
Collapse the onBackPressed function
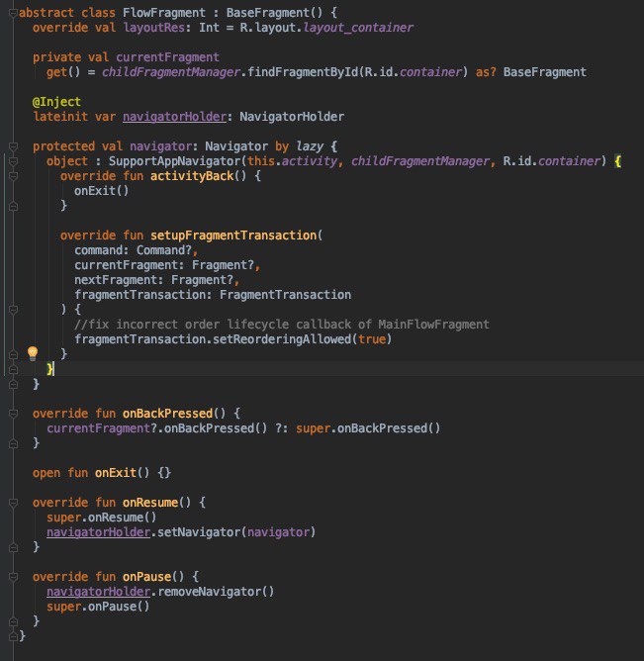point(13,414)
